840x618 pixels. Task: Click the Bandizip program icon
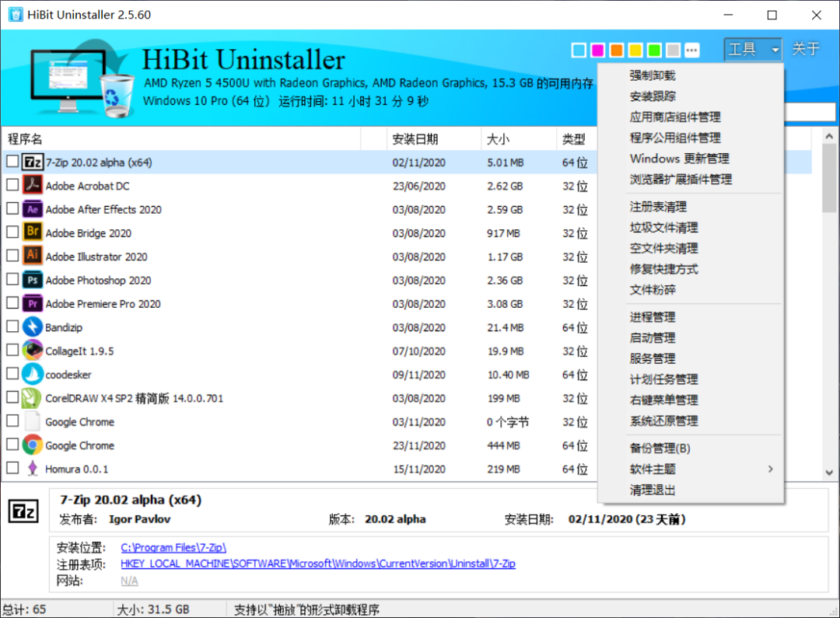(33, 327)
